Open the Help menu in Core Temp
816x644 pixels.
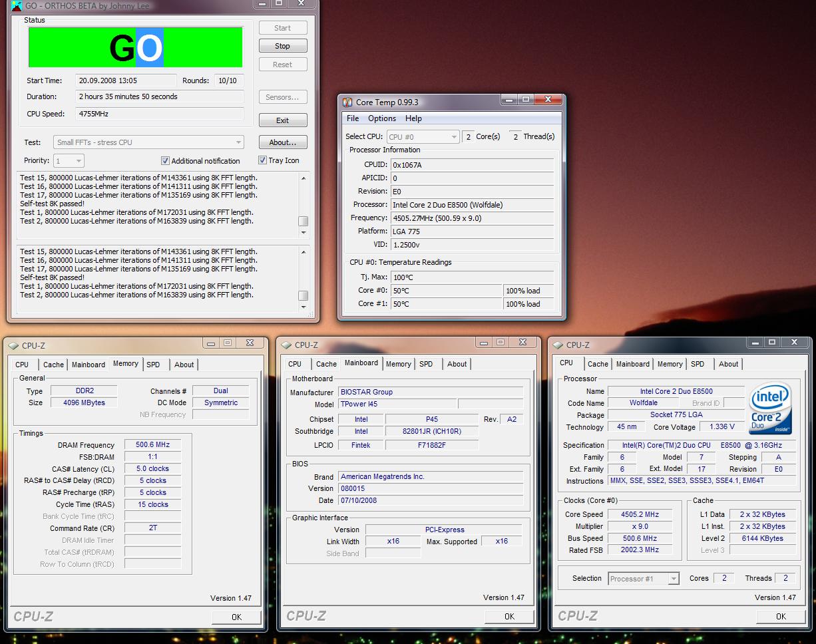pos(413,118)
